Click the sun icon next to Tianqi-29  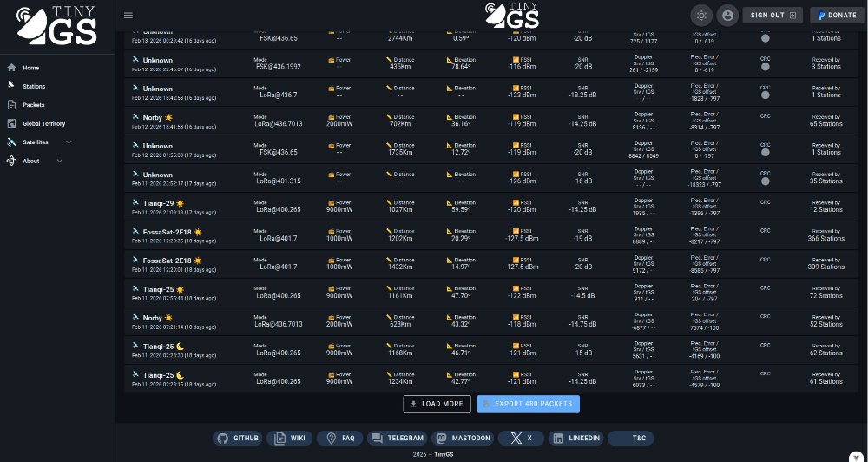click(180, 203)
